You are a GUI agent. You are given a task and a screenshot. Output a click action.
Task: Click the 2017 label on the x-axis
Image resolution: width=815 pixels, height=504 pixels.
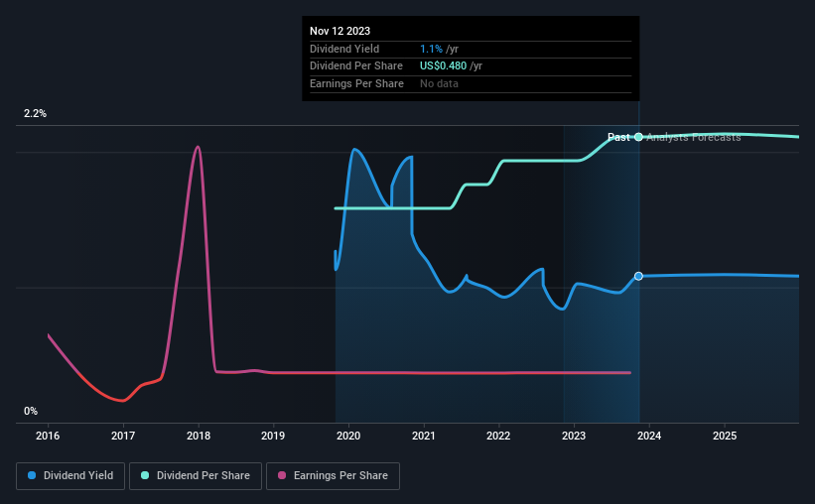tap(123, 436)
